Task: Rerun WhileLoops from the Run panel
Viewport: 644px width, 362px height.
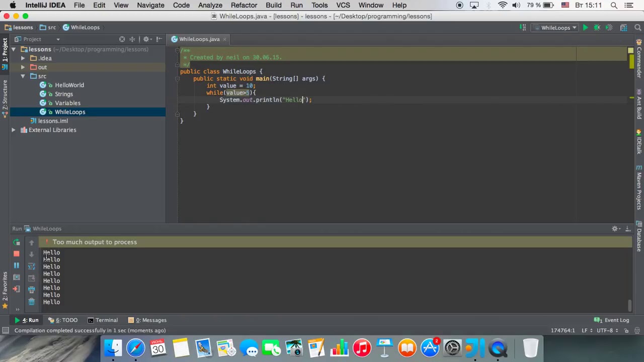Action: (x=17, y=242)
